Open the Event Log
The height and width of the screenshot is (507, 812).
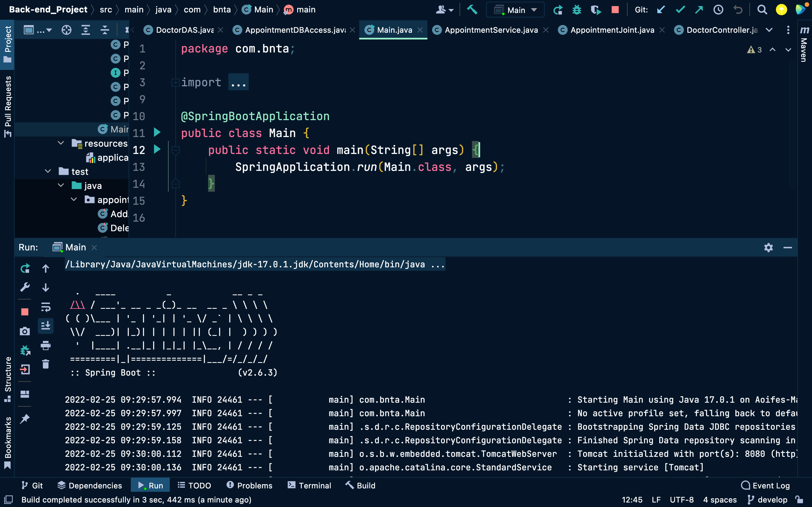tap(765, 485)
